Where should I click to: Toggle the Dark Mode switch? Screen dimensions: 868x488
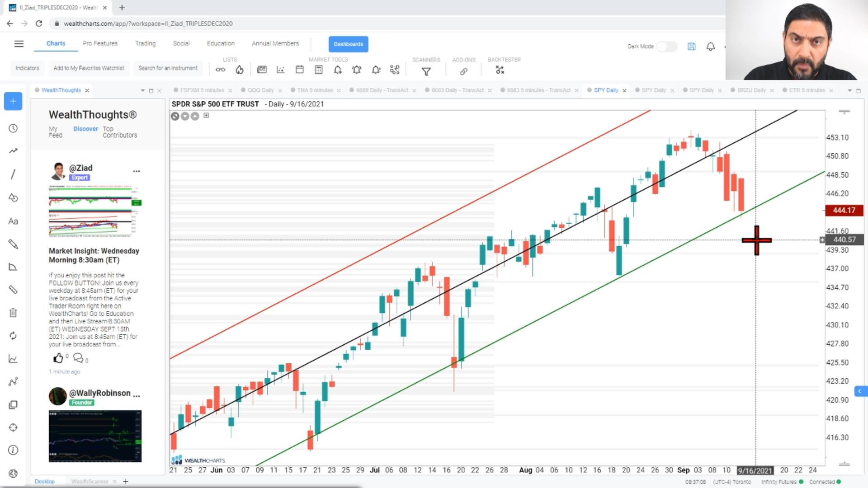tap(666, 46)
